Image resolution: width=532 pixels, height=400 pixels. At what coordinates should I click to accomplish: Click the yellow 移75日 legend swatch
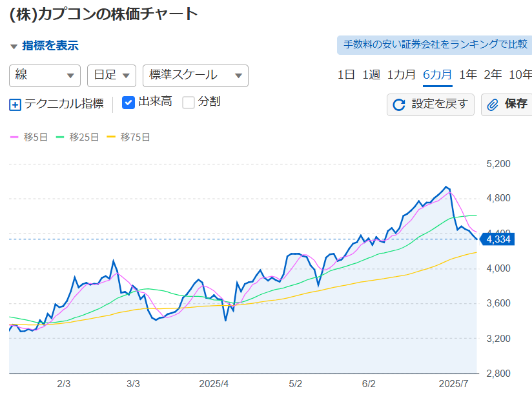(x=111, y=137)
